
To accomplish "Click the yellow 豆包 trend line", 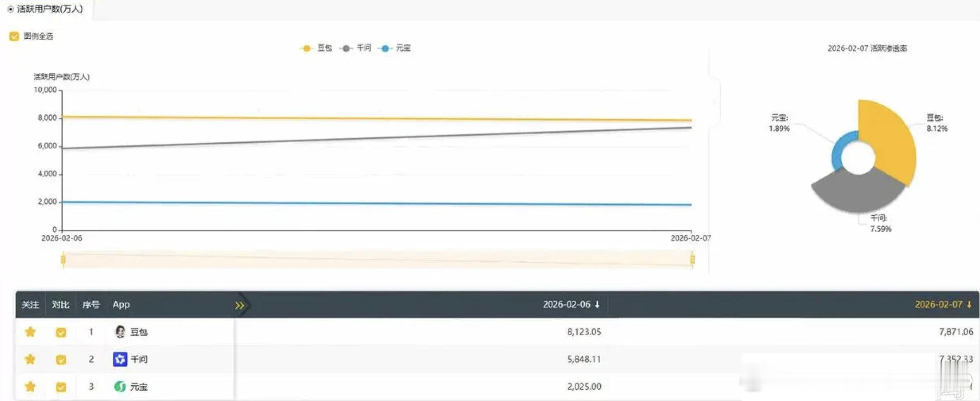I will point(376,118).
